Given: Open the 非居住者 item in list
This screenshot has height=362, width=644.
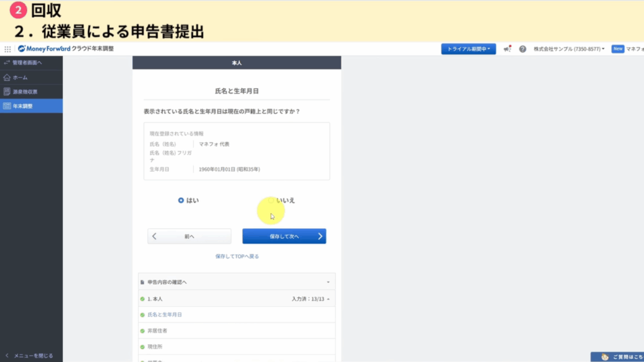Looking at the screenshot, I should point(157,331).
